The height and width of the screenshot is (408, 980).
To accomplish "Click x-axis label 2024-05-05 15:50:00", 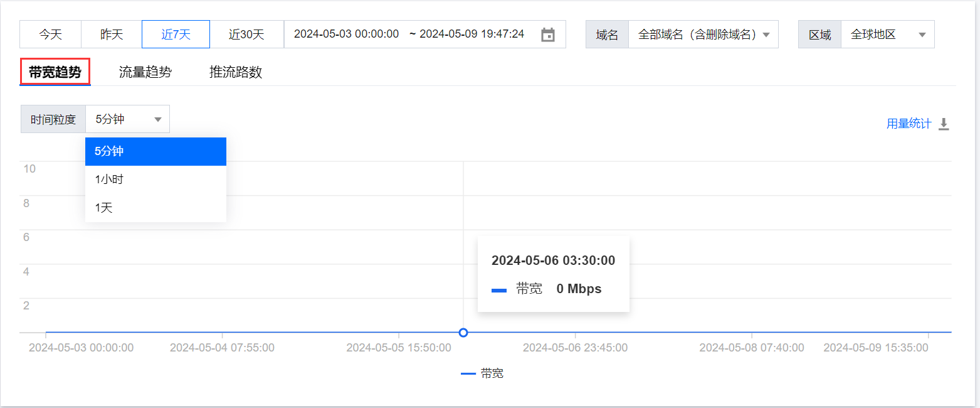I will pos(399,347).
